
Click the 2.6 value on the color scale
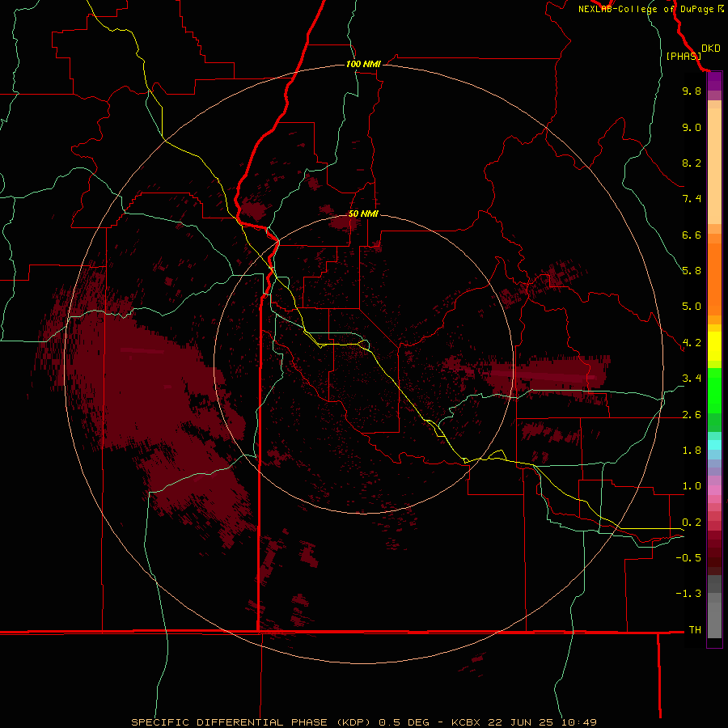click(692, 415)
